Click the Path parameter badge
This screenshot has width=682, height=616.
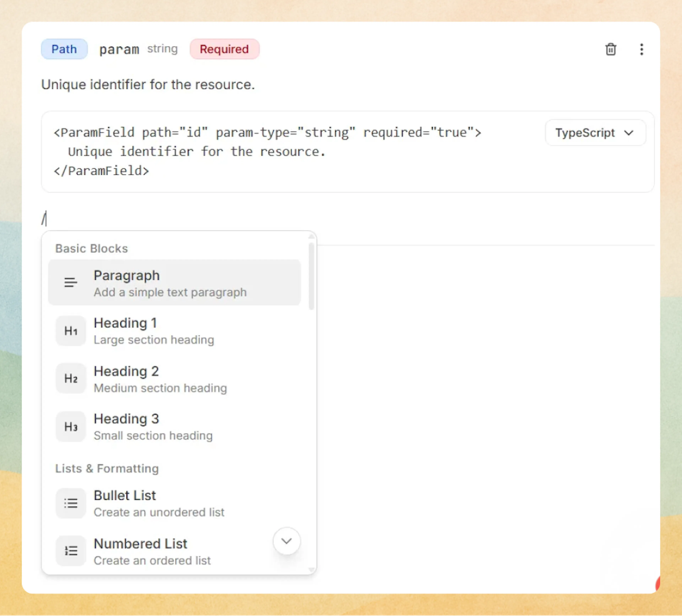click(64, 49)
